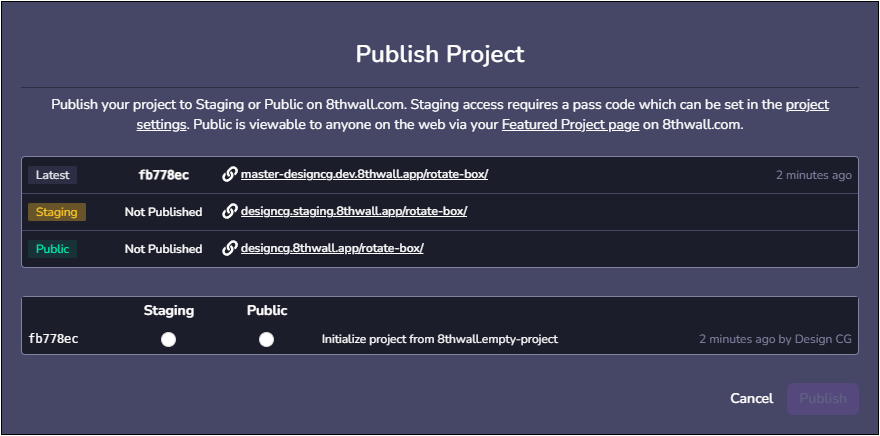Click the bold fb778ec hash in Latest row
This screenshot has height=436, width=880.
point(163,175)
